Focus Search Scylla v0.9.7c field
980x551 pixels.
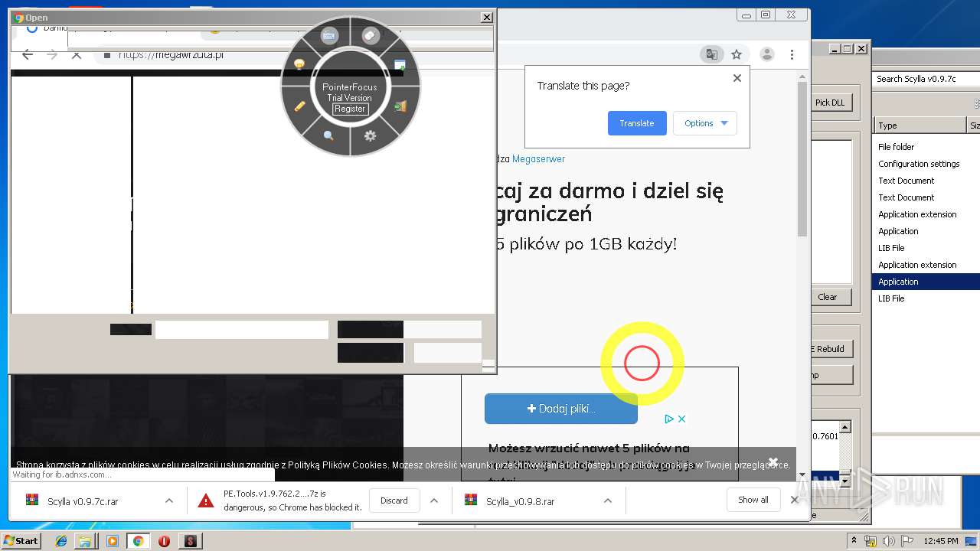(926, 79)
